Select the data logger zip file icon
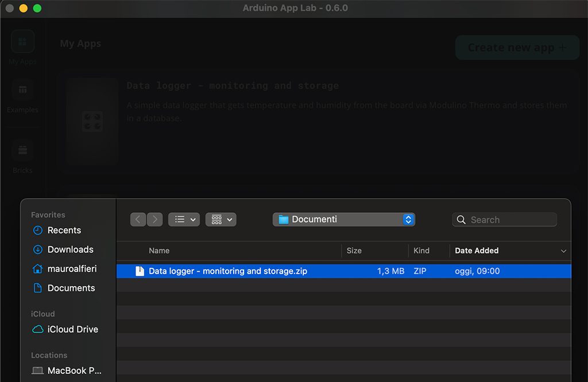The image size is (588, 382). click(140, 271)
